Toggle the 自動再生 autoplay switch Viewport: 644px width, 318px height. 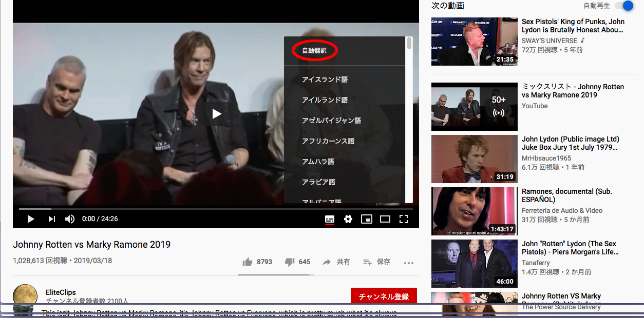624,6
